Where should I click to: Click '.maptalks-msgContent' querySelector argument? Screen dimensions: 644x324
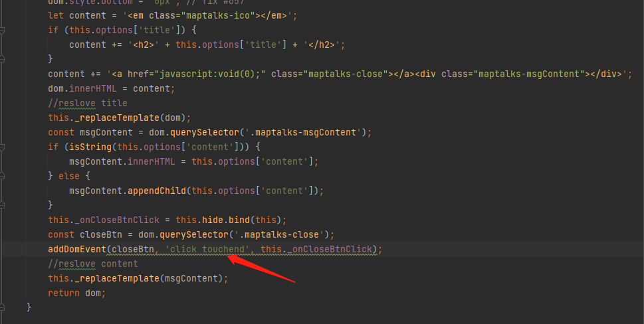pos(303,132)
